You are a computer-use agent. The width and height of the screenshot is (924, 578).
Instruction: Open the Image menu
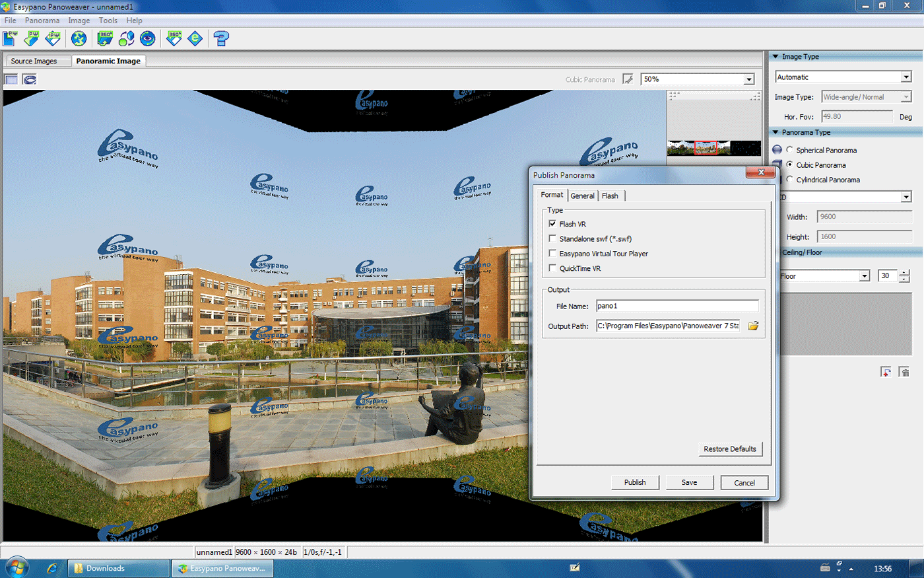coord(79,20)
